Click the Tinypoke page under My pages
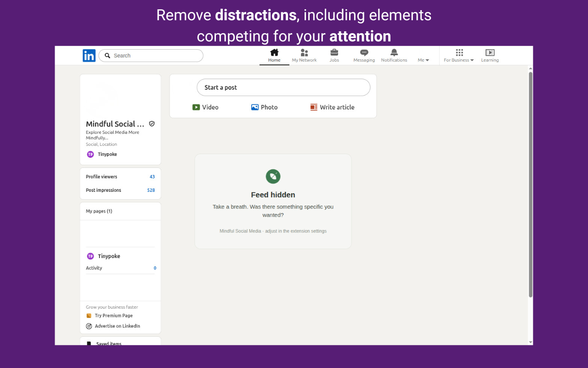Viewport: 588px width, 368px height. [x=104, y=256]
